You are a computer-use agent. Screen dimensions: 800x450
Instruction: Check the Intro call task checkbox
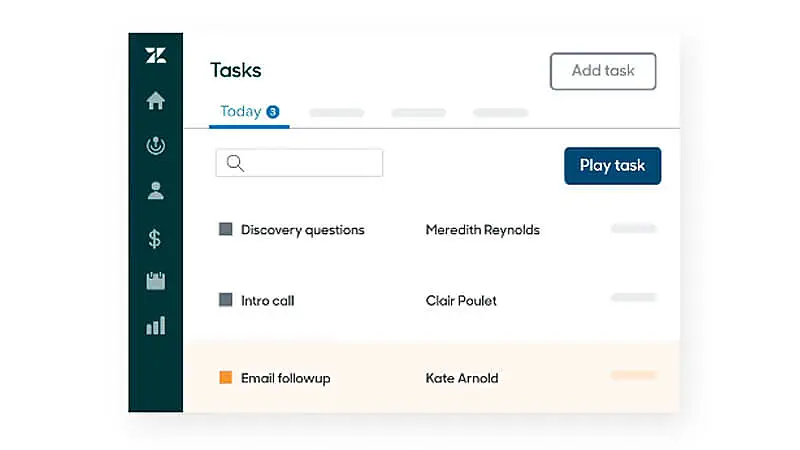coord(226,300)
